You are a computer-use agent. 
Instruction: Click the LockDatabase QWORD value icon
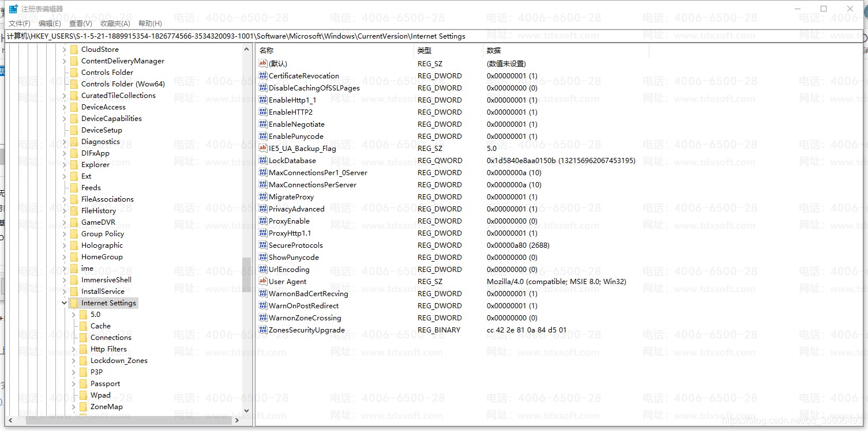(263, 161)
